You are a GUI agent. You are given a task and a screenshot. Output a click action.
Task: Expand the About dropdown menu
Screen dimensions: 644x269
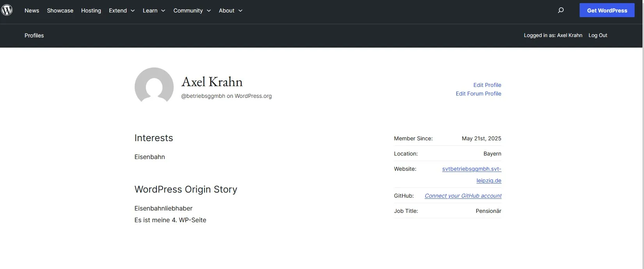click(x=231, y=11)
